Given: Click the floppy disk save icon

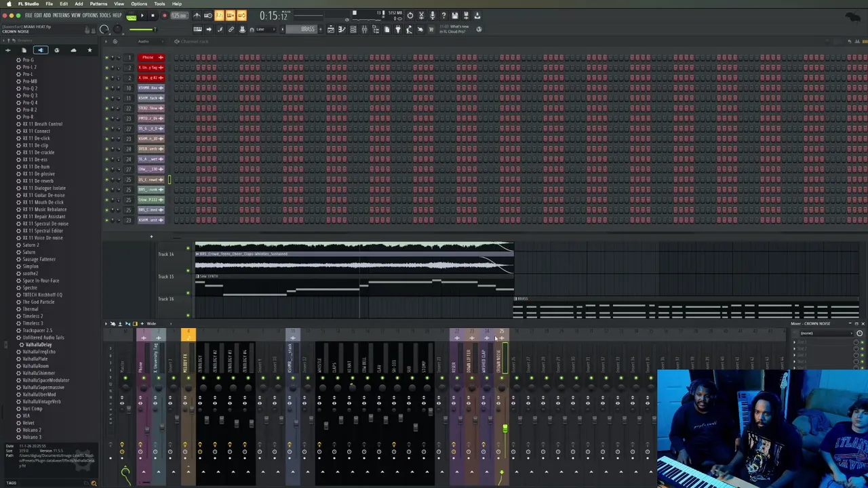Looking at the screenshot, I should coord(455,16).
